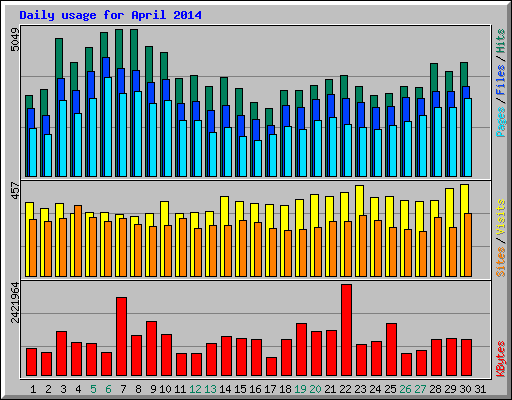
Task: Click the cyan "Pages" legend label
Action: pos(501,121)
